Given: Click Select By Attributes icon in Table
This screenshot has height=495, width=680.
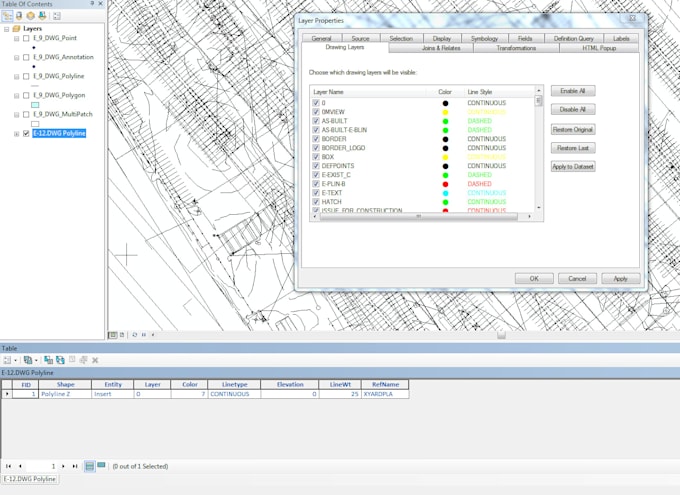Looking at the screenshot, I should (48, 360).
